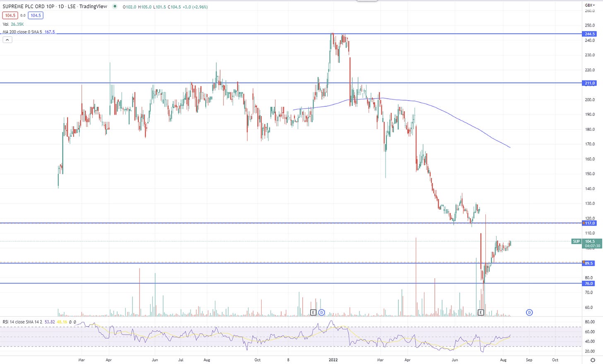Click the 140.0 price axis value

point(590,189)
